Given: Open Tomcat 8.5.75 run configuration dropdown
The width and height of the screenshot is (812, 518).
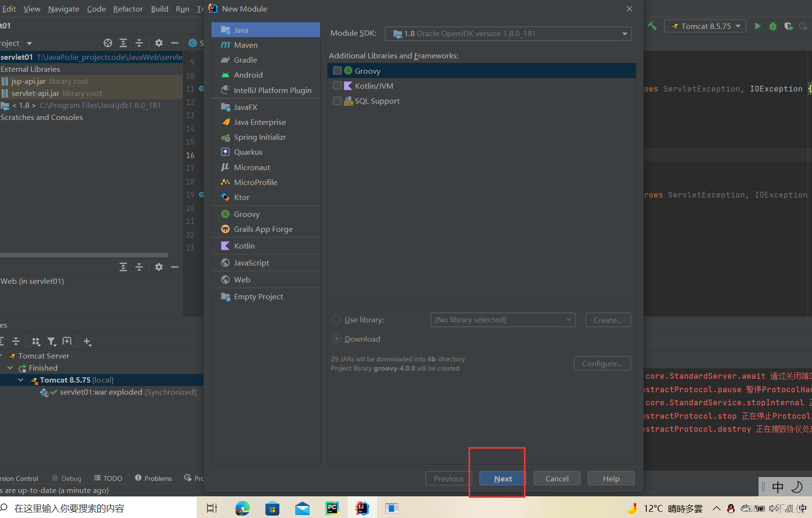Looking at the screenshot, I should [705, 26].
